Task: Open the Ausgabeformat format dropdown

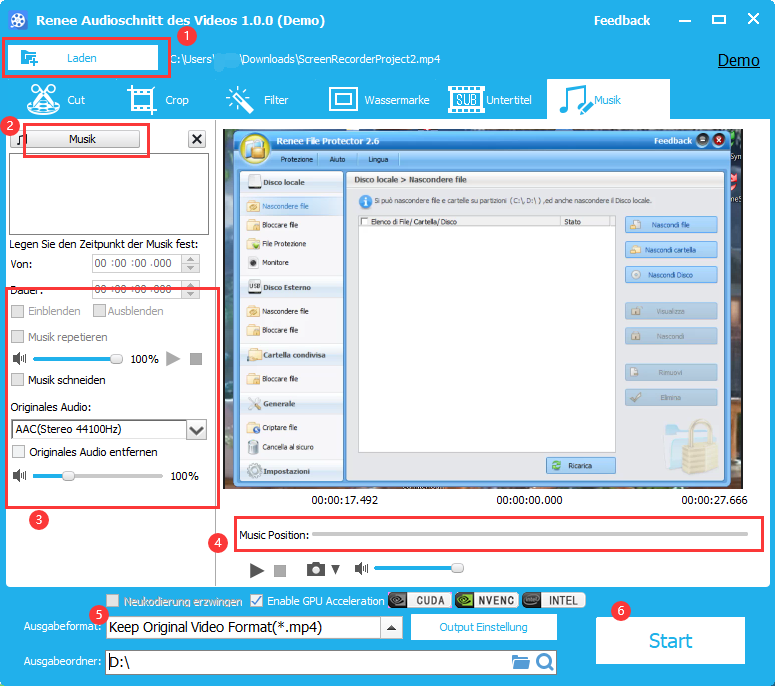Action: pos(391,628)
